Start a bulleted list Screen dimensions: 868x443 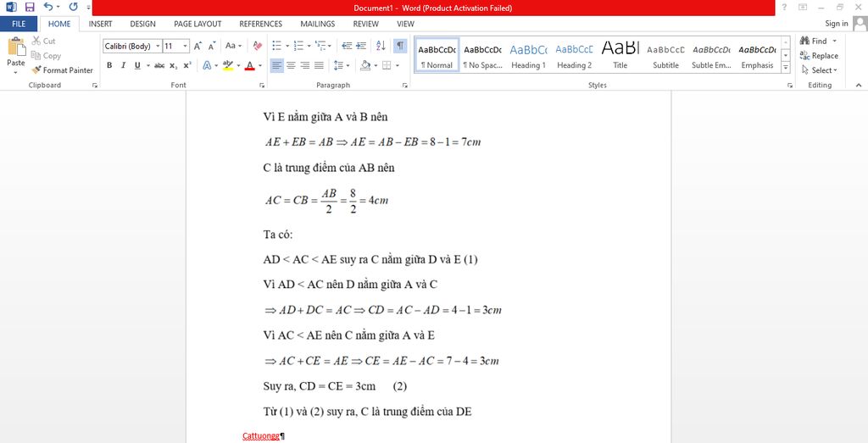tap(277, 46)
